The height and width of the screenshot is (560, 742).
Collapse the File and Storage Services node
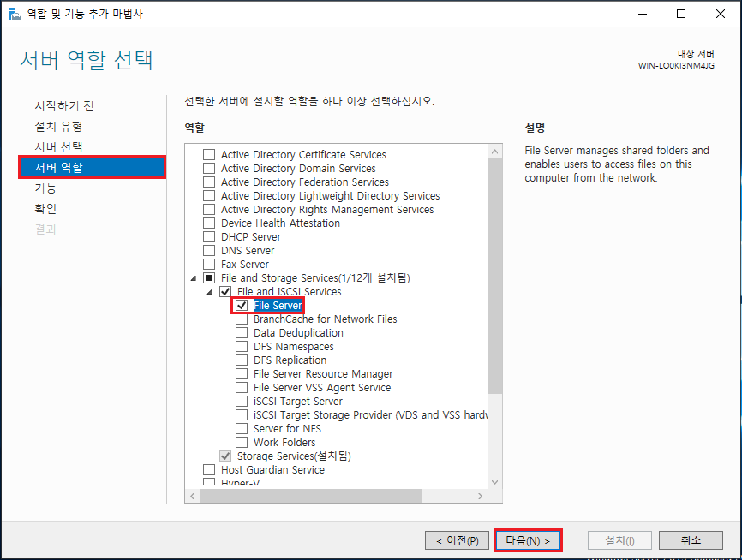pos(193,277)
